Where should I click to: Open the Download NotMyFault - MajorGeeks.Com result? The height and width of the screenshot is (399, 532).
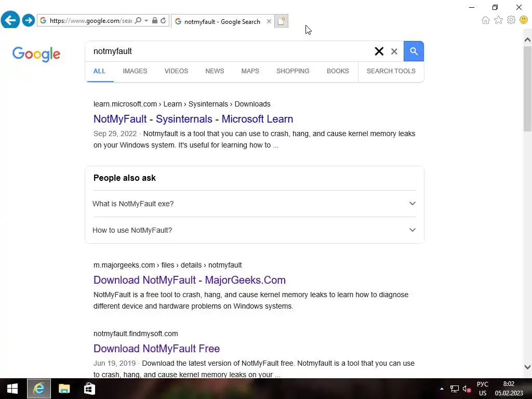point(189,280)
